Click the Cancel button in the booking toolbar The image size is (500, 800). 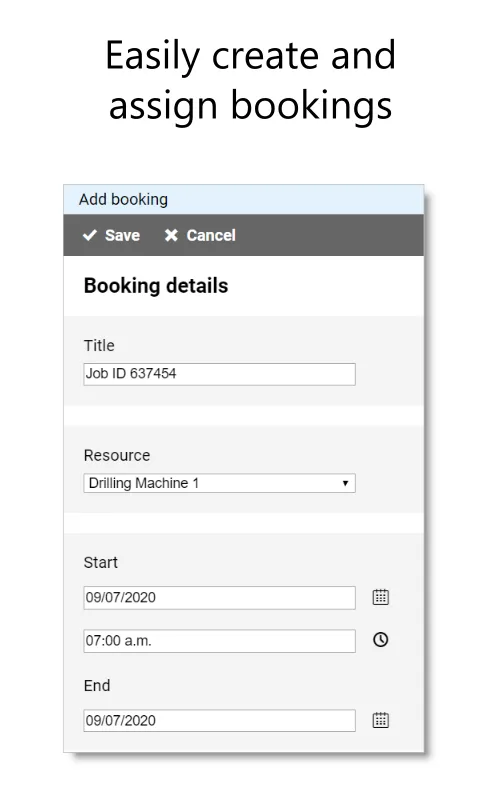(x=200, y=235)
